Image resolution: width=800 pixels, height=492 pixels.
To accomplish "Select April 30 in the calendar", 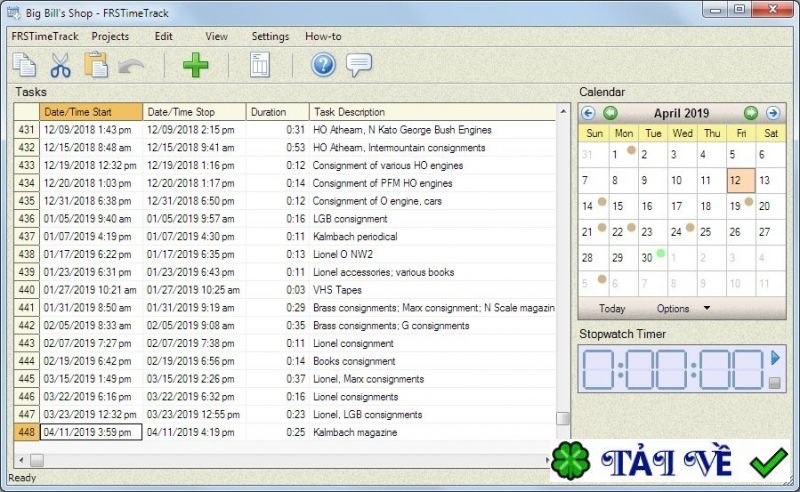I will point(652,258).
